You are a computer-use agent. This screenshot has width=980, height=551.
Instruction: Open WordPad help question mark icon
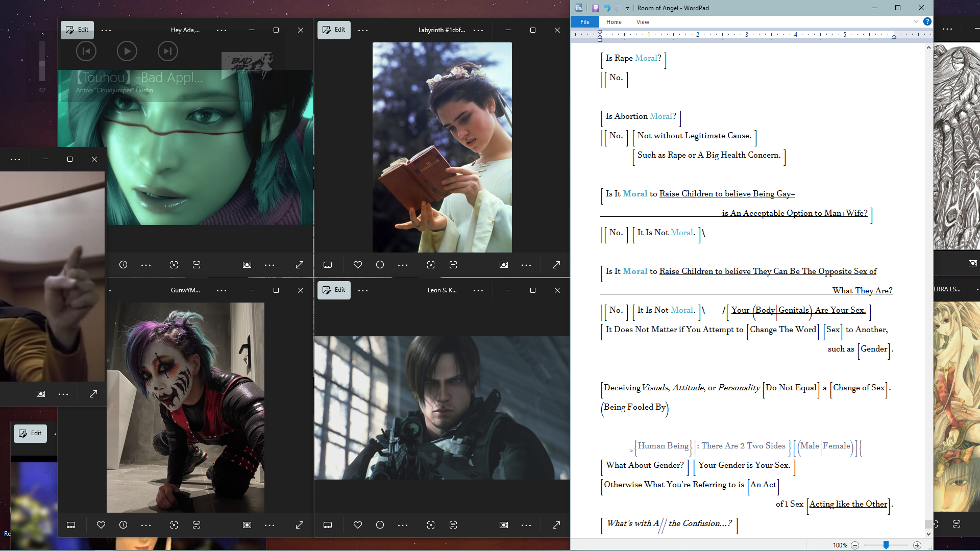(927, 21)
